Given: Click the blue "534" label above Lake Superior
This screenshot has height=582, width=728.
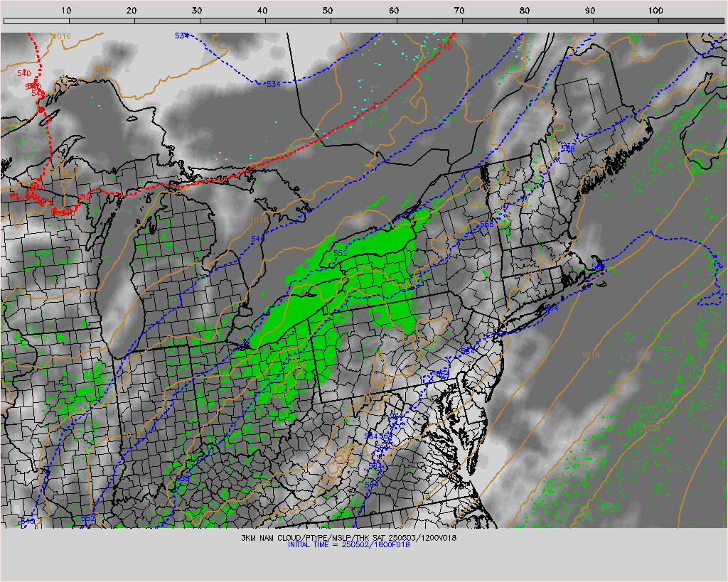Looking at the screenshot, I should point(181,36).
